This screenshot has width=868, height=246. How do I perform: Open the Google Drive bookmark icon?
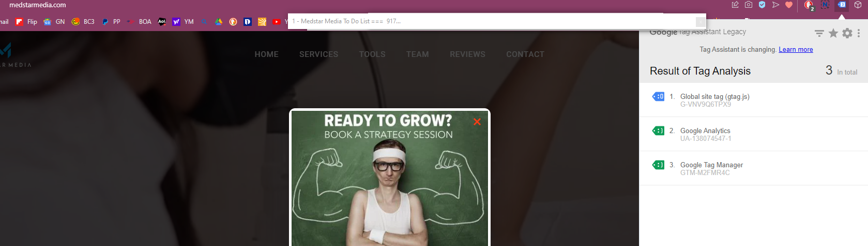tap(219, 22)
